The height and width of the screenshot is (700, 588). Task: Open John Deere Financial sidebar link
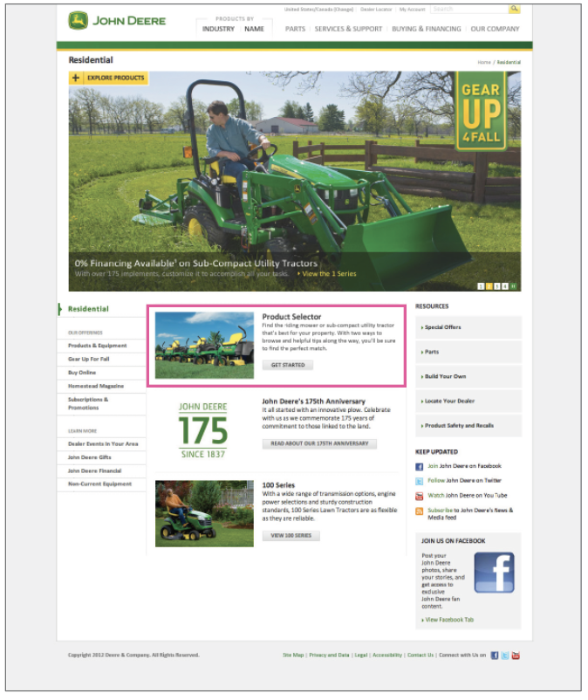tap(94, 470)
